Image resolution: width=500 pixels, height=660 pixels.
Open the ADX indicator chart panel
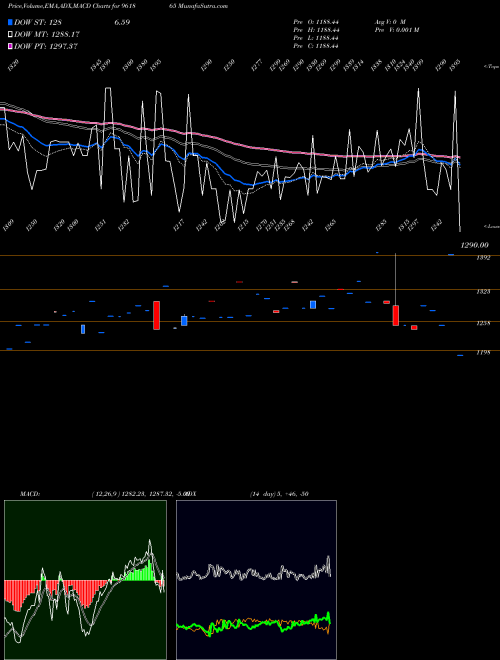pyautogui.click(x=256, y=580)
